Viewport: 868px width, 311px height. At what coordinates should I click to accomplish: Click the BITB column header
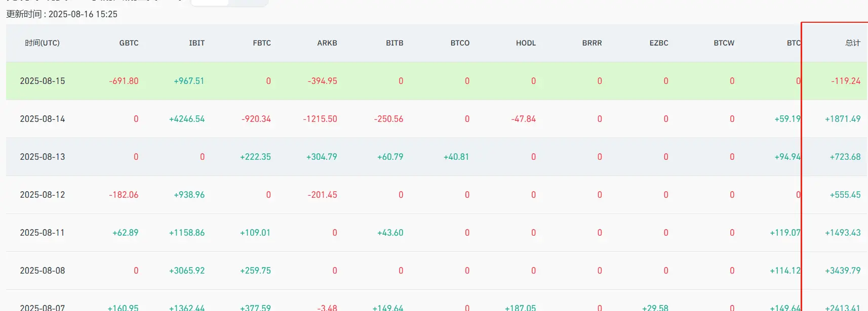pyautogui.click(x=394, y=43)
